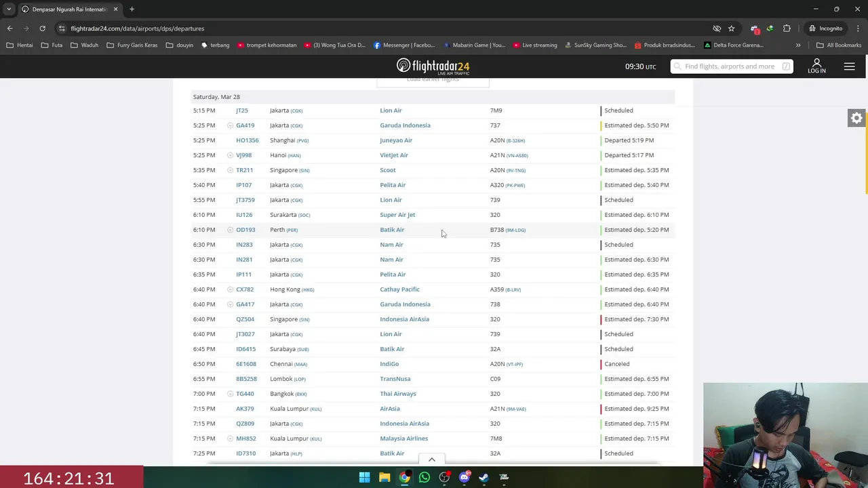Click the extension icon with red alert badge
Viewport: 868px width, 488px height.
tap(755, 28)
